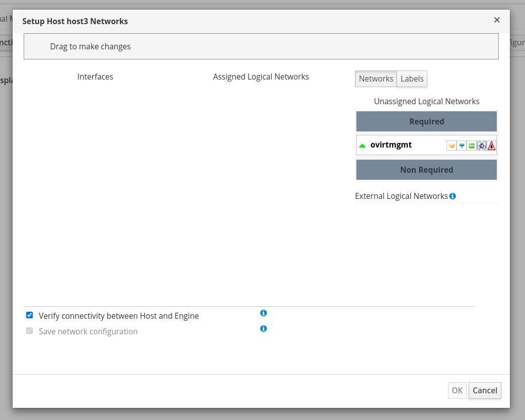Click the Non Required section header
This screenshot has width=525, height=420.
pyautogui.click(x=426, y=170)
